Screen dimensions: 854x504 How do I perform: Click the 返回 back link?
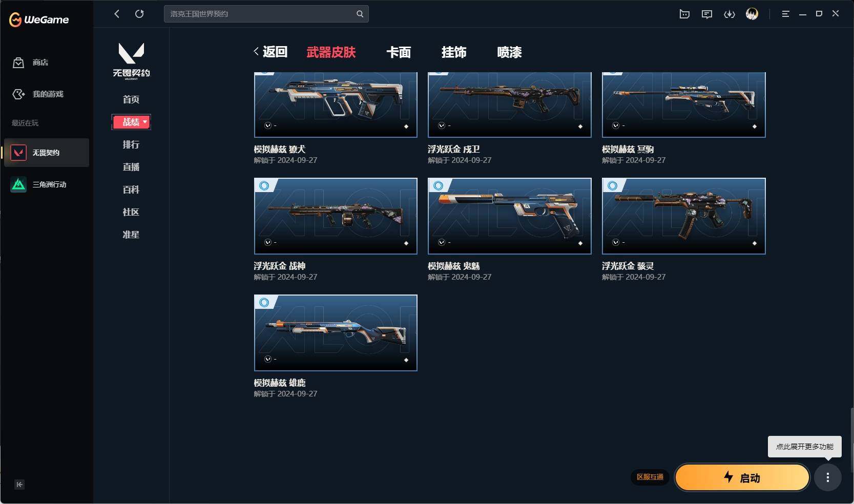[270, 52]
